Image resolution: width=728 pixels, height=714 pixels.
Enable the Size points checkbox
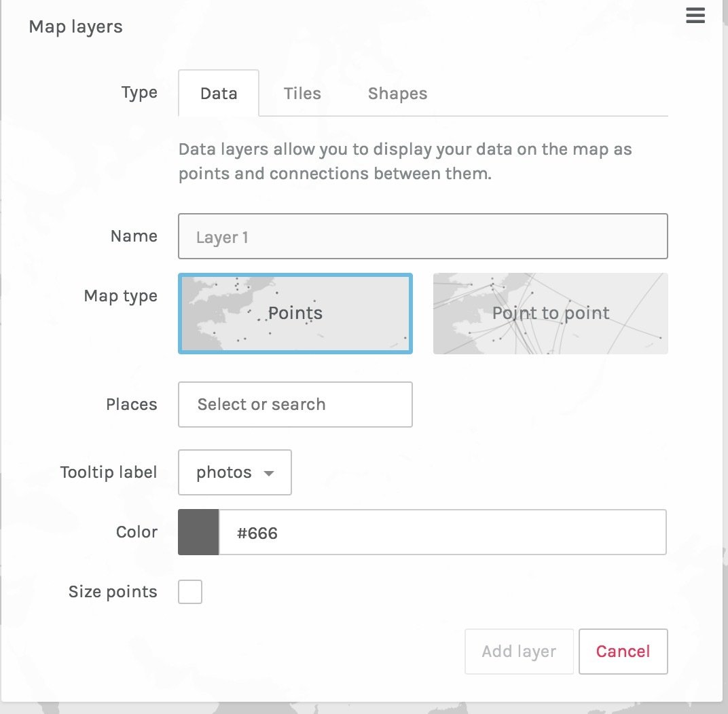tap(190, 592)
